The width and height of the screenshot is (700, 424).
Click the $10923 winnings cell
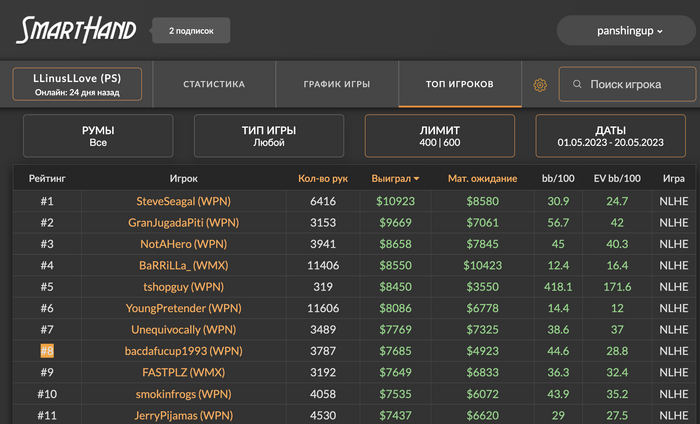[x=396, y=201]
